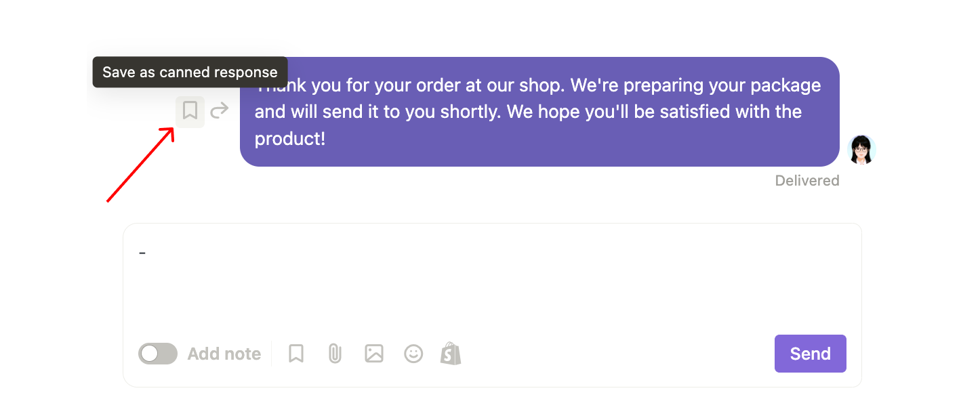The width and height of the screenshot is (980, 420).
Task: Click the agent avatar next to message
Action: pos(862,150)
